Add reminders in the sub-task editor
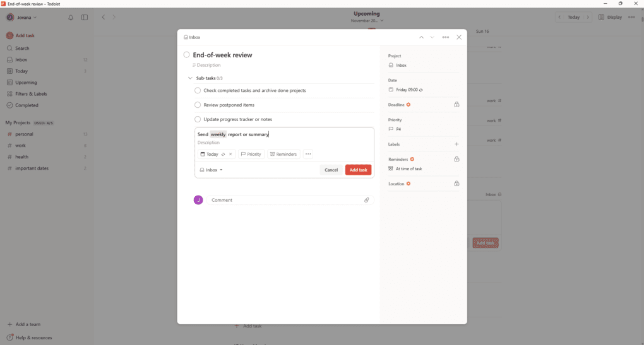Screen dimensions: 644x345 [283, 155]
